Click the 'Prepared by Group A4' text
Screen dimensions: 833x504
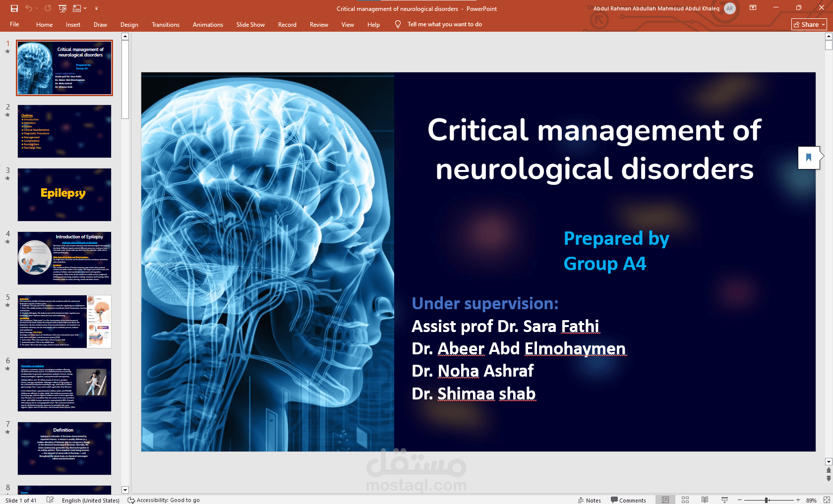pyautogui.click(x=616, y=251)
